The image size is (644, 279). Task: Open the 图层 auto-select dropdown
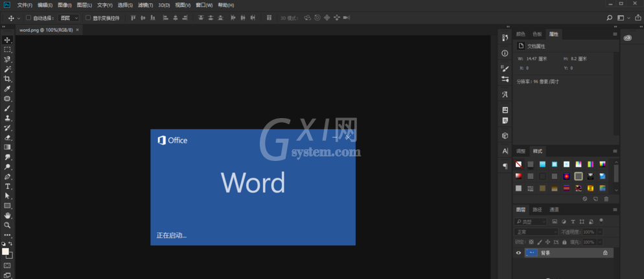68,18
